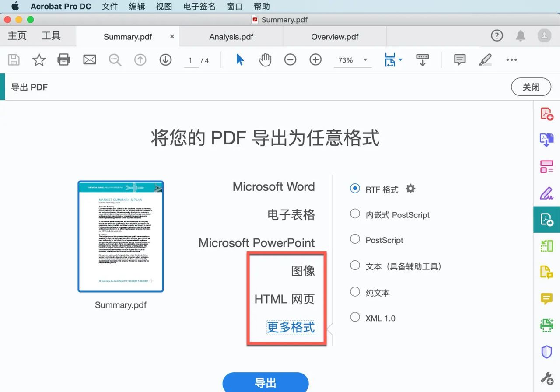Open the Protect shield sidebar icon
The height and width of the screenshot is (392, 560).
click(x=547, y=352)
